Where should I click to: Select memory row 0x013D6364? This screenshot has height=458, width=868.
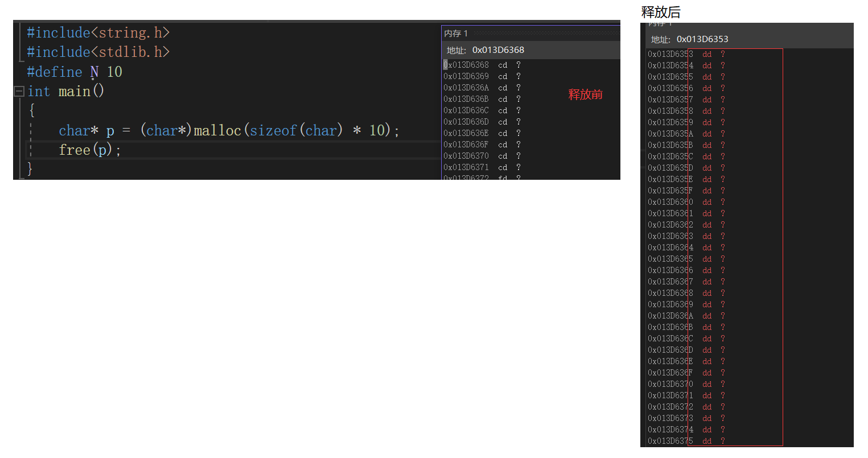tap(686, 247)
